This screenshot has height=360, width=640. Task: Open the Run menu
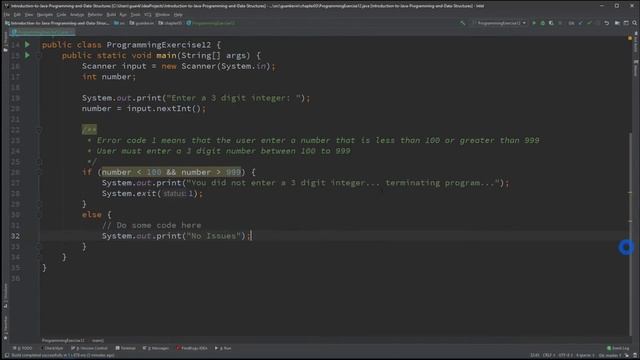(123, 15)
